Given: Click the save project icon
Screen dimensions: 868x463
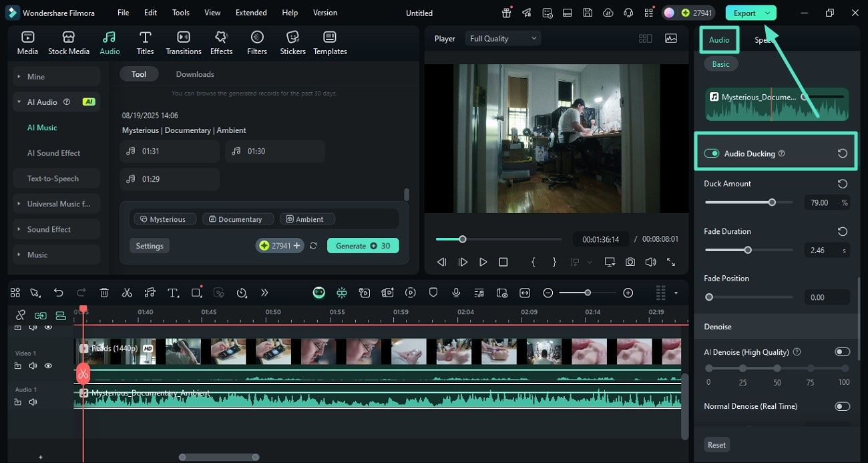Looking at the screenshot, I should [x=588, y=13].
